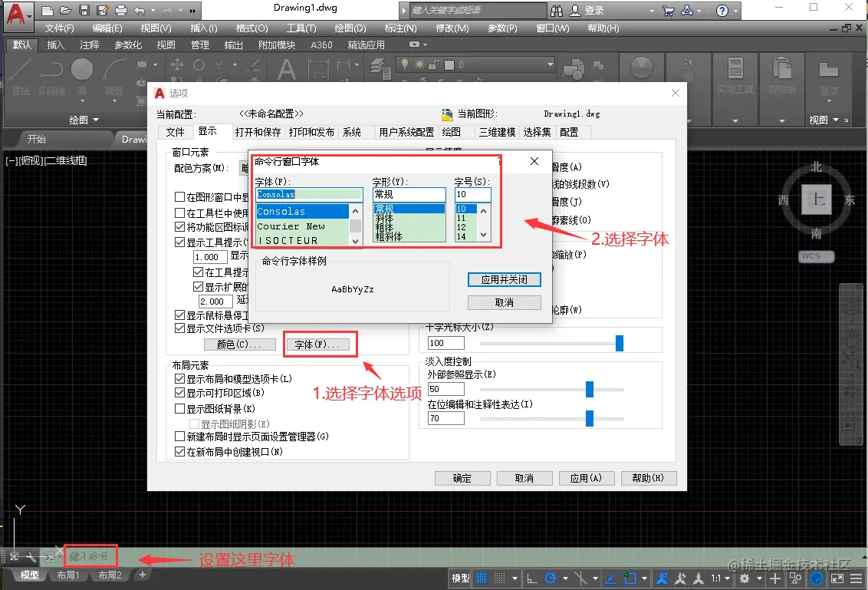Toggle 显示文件选项卡 checkbox
This screenshot has width=868, height=590.
pos(179,328)
